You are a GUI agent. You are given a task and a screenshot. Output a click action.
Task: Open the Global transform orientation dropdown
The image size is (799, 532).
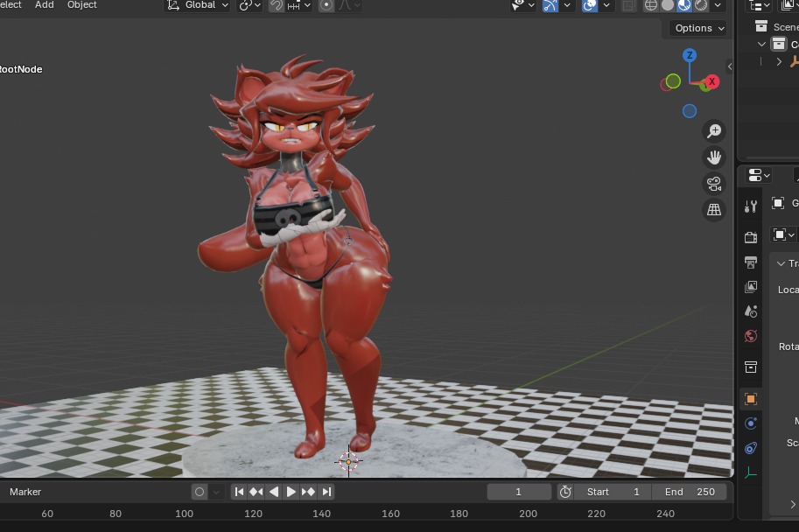198,5
